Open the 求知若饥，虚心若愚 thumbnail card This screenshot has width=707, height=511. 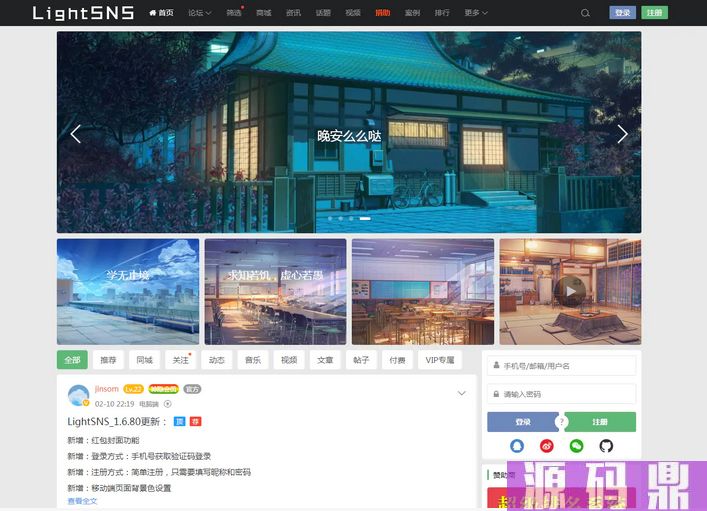[275, 292]
